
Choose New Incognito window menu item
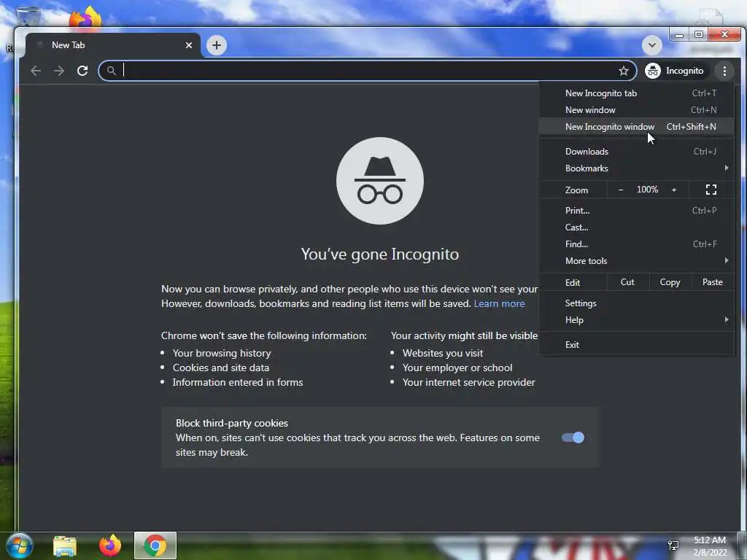pos(636,127)
